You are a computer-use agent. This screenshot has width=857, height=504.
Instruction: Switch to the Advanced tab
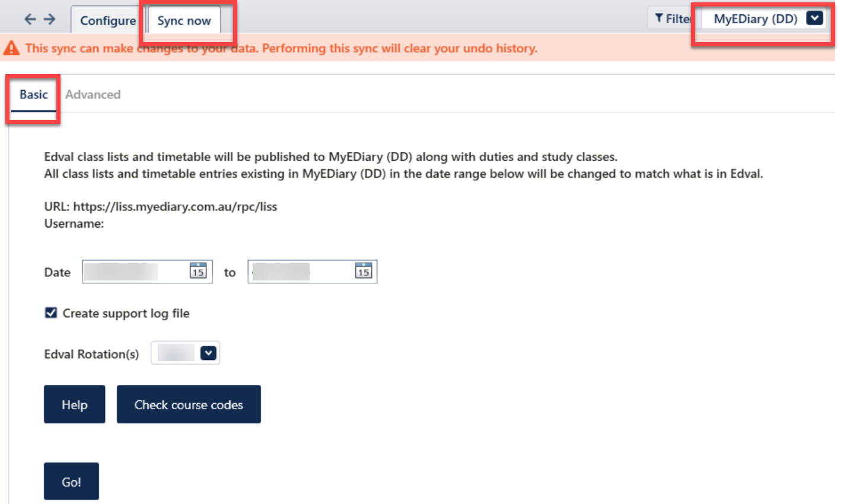[93, 95]
